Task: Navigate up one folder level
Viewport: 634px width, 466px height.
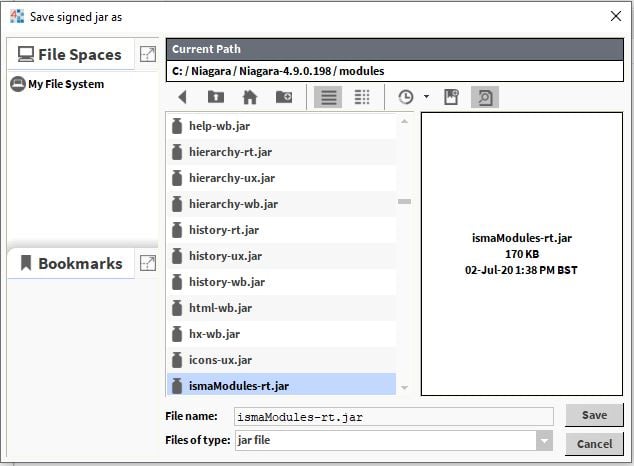Action: [216, 97]
